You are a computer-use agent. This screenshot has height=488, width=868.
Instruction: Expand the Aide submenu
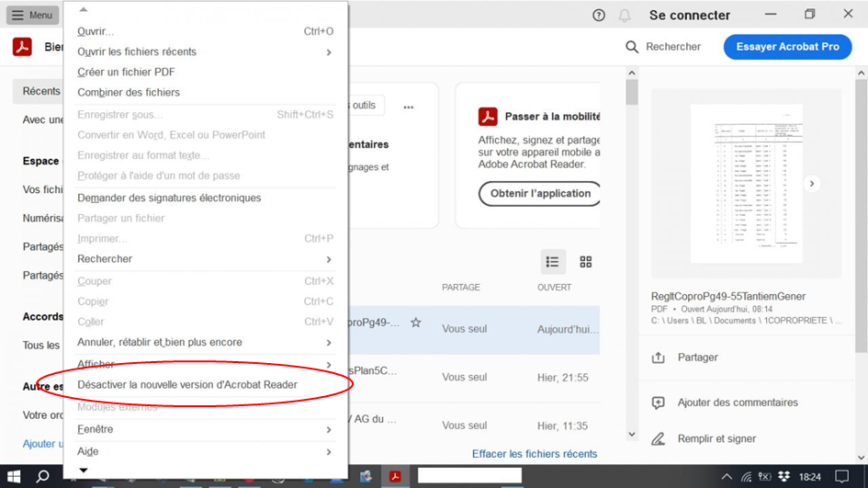(206, 451)
